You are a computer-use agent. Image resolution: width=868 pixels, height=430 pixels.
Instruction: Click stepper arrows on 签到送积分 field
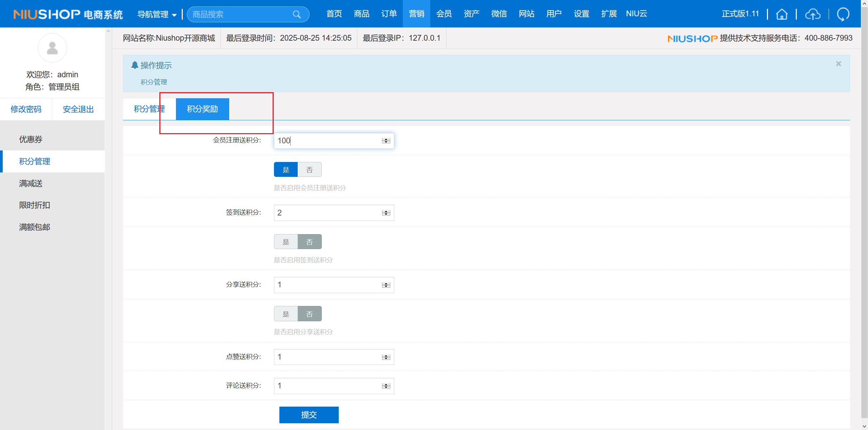(x=386, y=213)
